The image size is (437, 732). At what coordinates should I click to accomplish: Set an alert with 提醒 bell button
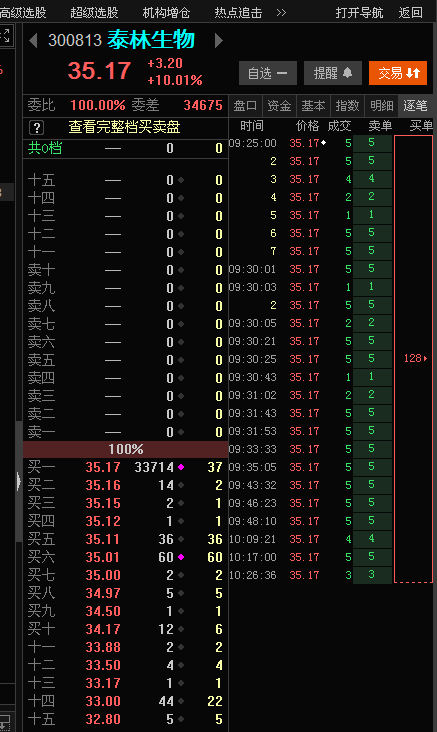[332, 73]
